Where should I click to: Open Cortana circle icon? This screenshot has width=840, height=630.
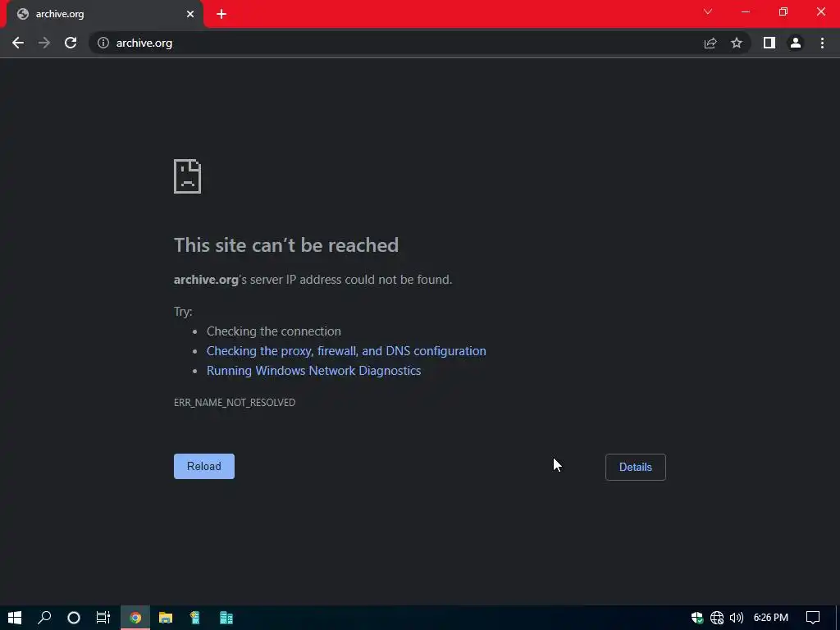(x=74, y=618)
